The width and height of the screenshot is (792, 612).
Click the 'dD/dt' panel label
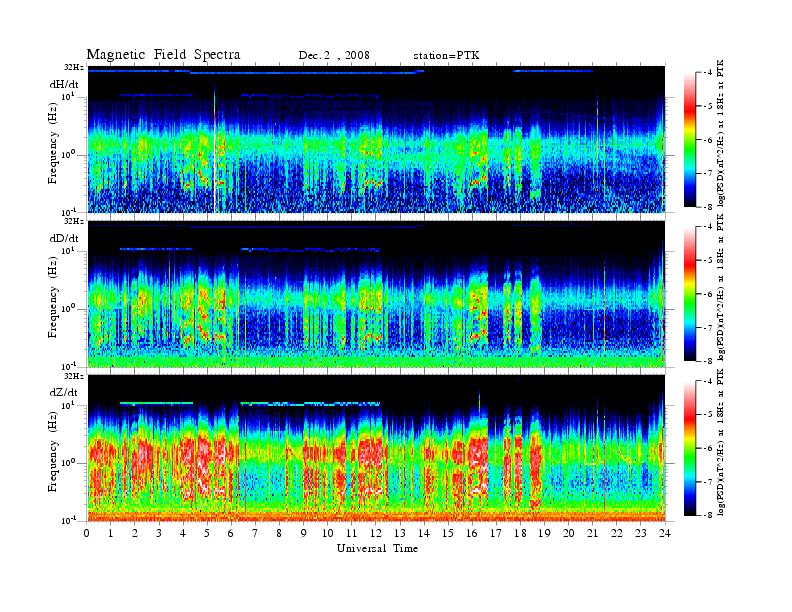click(x=64, y=238)
